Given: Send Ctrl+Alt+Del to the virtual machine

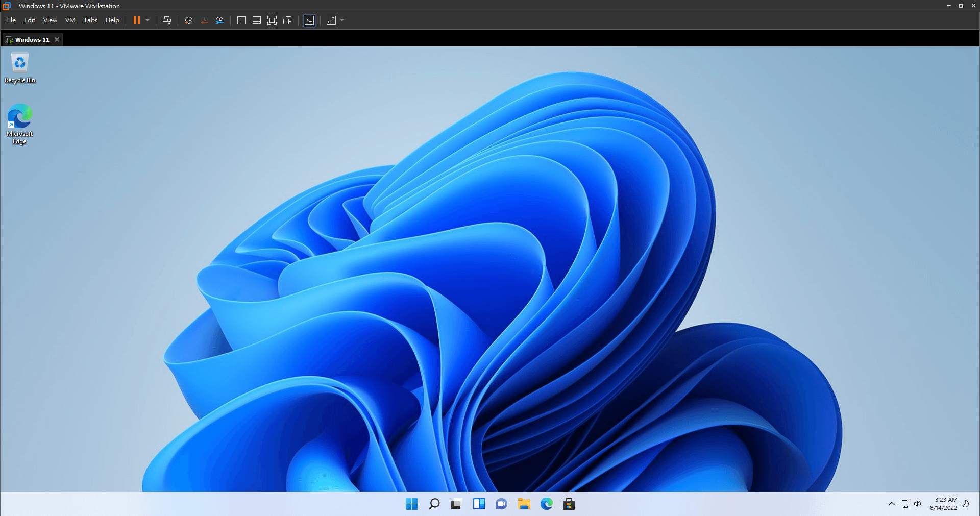Looking at the screenshot, I should coord(167,20).
